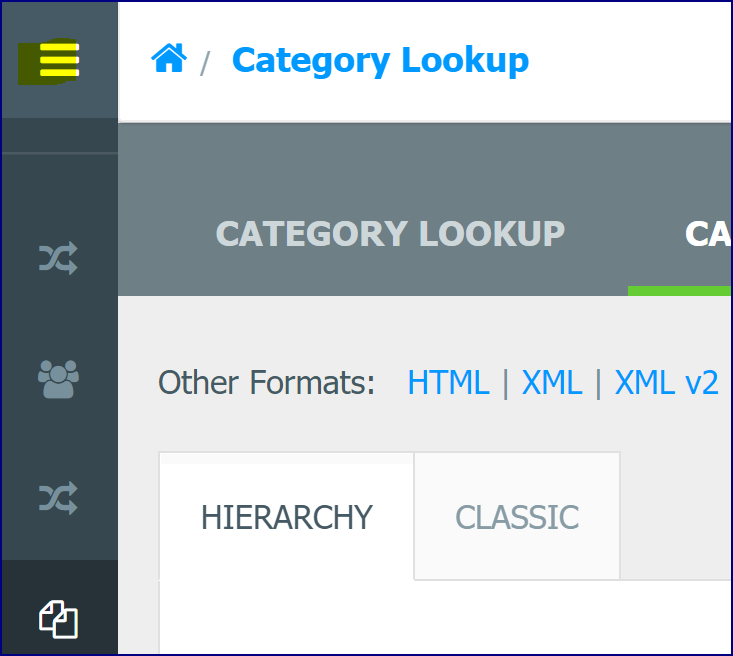The image size is (733, 656).
Task: Toggle the hamburger menu icon in sidebar
Action: [59, 60]
